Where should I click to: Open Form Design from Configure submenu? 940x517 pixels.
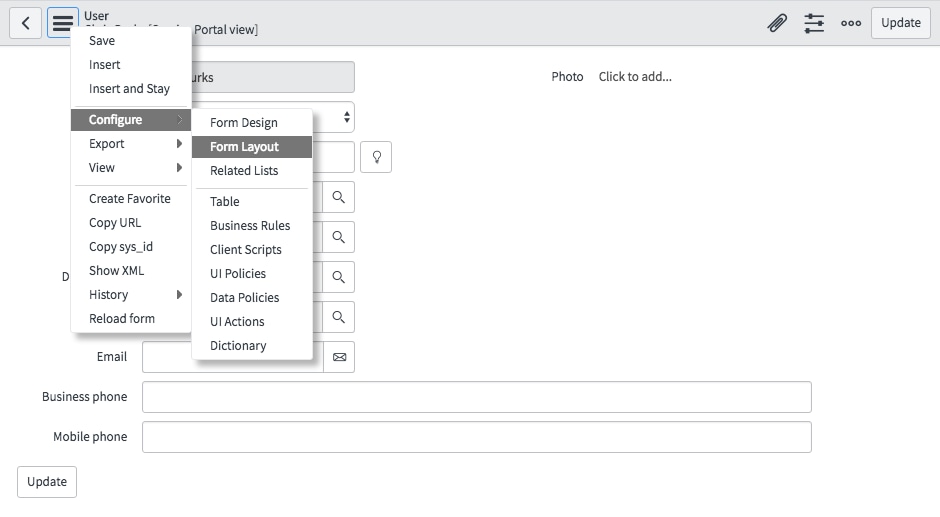[x=252, y=123]
